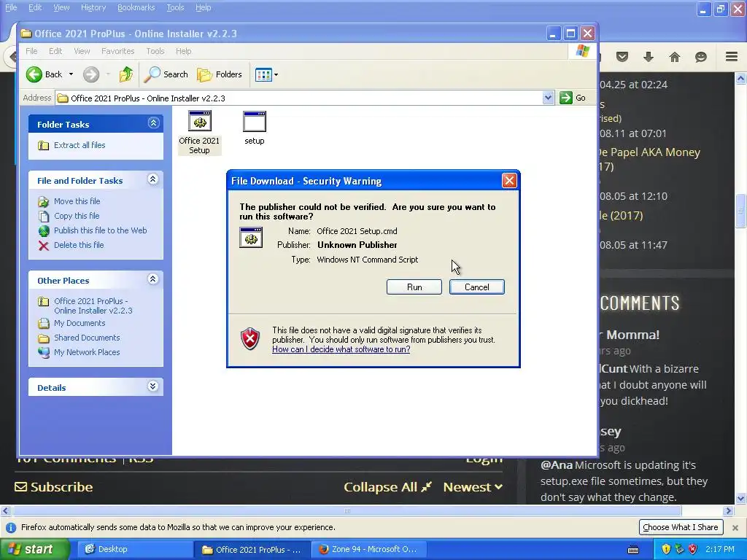747x560 pixels.
Task: Click the red shield tray icon
Action: 693,550
